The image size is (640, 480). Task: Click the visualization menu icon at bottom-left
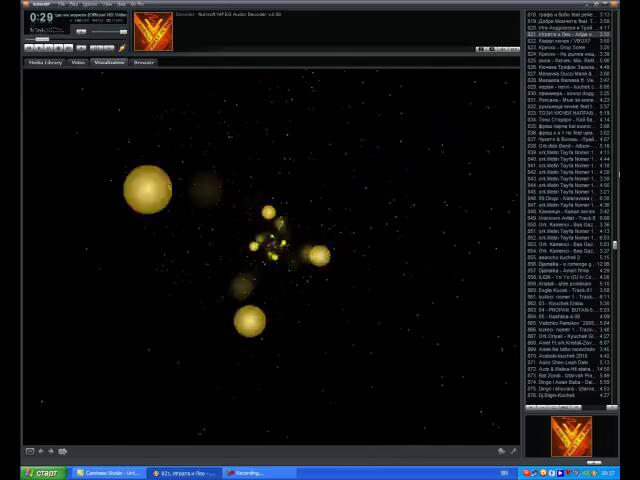point(30,451)
